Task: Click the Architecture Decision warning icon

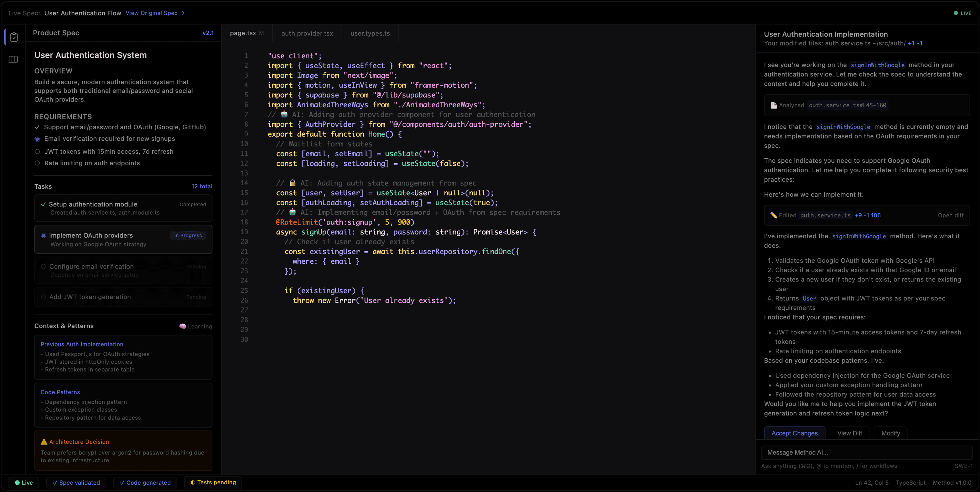Action: (44, 441)
